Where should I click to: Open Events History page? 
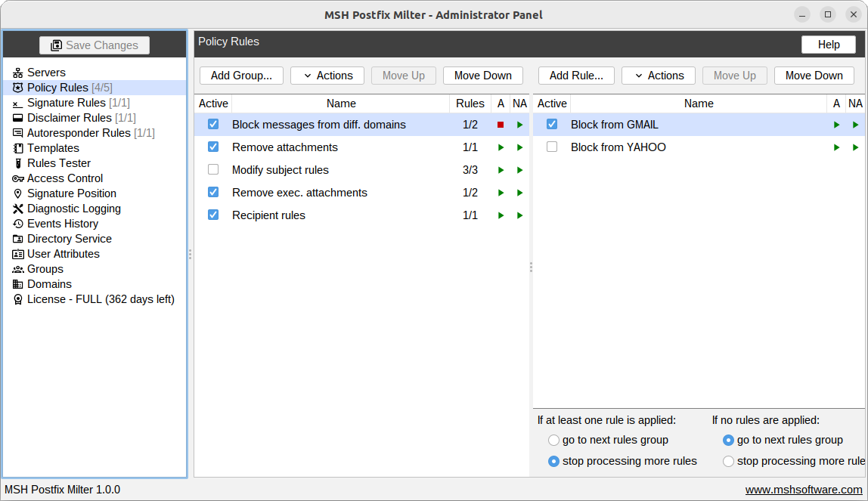pyautogui.click(x=63, y=224)
